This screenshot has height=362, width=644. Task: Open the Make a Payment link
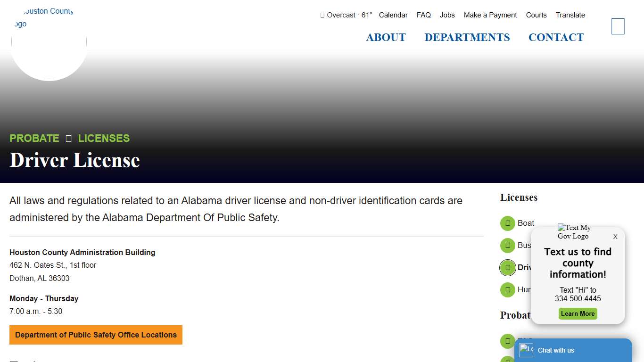tap(490, 15)
